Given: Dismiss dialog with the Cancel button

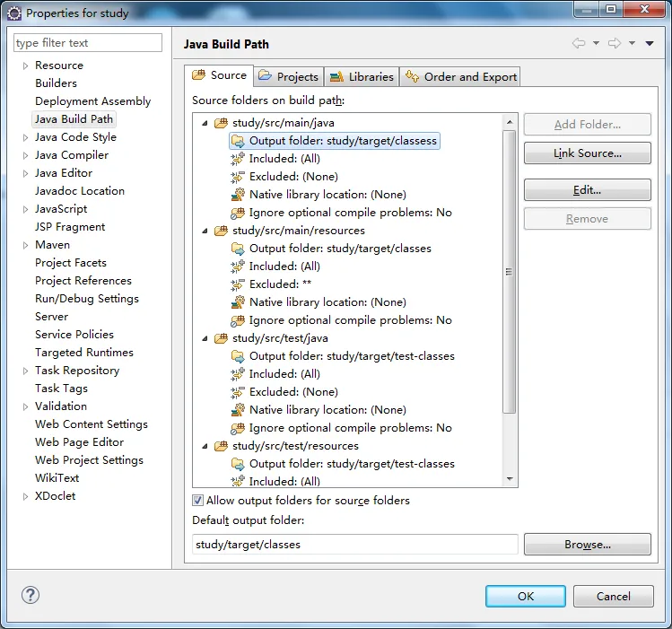Looking at the screenshot, I should coord(614,597).
